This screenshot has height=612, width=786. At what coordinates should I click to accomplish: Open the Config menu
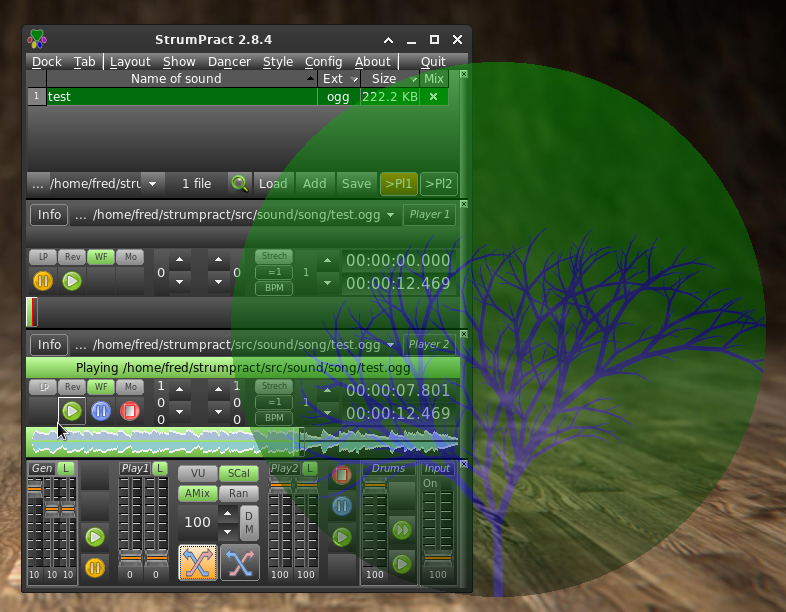click(x=323, y=62)
